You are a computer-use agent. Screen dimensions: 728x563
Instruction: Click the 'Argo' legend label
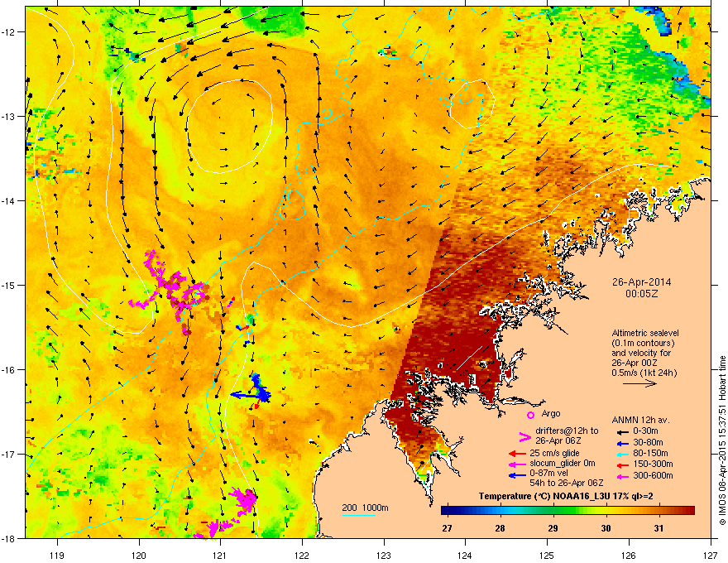(551, 414)
